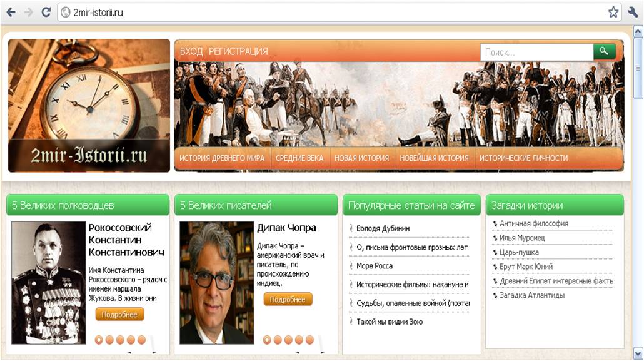This screenshot has width=644, height=361.
Task: Select last slider dot under Рокоссовский
Action: coord(141,340)
